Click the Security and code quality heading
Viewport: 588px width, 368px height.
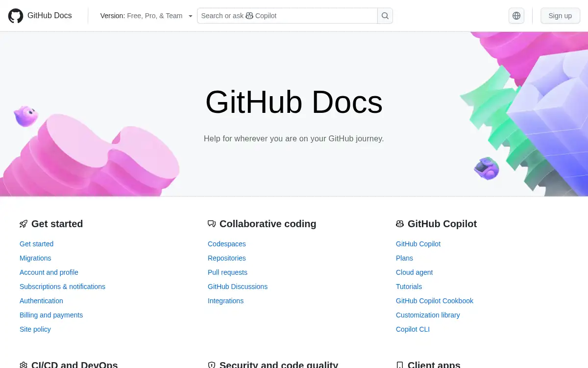[x=279, y=365]
